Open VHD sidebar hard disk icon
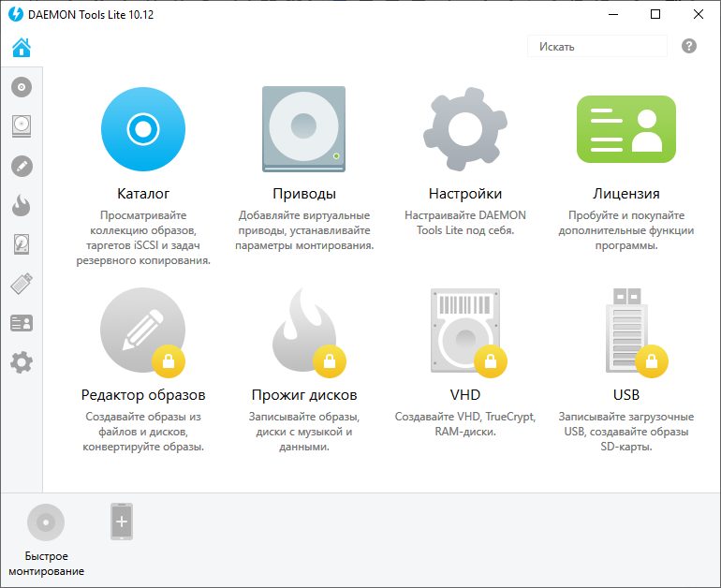 click(x=22, y=244)
